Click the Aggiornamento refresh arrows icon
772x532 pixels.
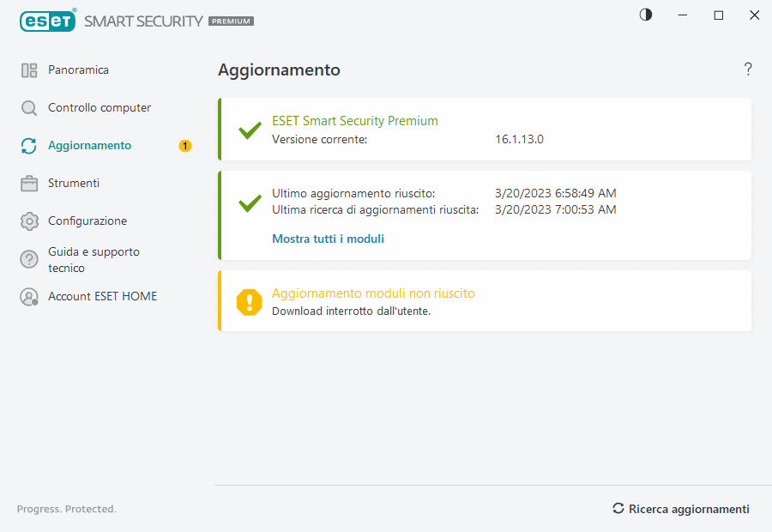pyautogui.click(x=29, y=146)
